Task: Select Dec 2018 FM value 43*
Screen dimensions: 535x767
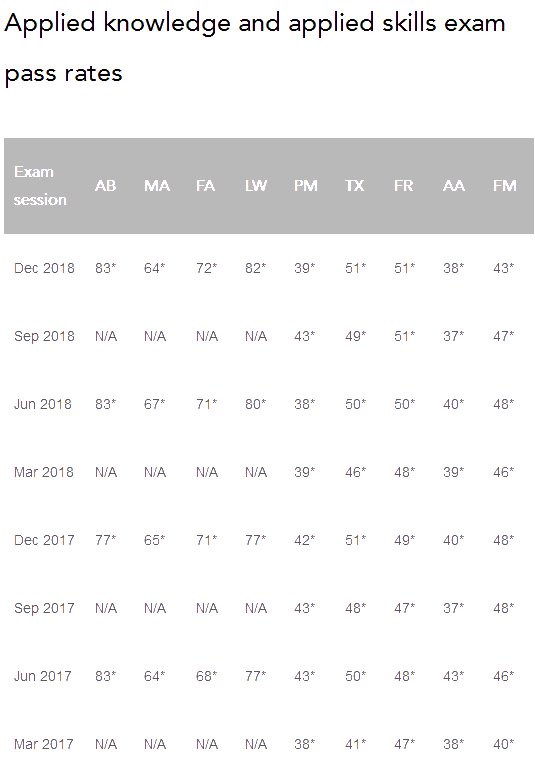Action: pyautogui.click(x=504, y=268)
